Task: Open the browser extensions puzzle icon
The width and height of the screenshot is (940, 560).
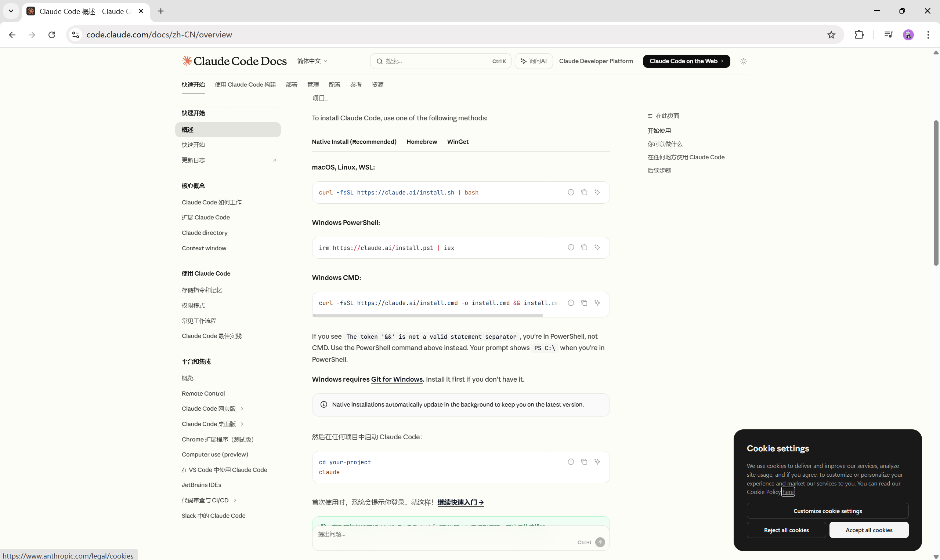Action: pyautogui.click(x=859, y=35)
